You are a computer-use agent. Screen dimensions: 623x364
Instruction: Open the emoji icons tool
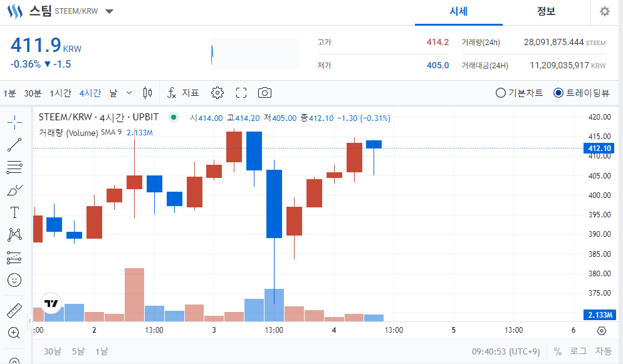pos(14,280)
